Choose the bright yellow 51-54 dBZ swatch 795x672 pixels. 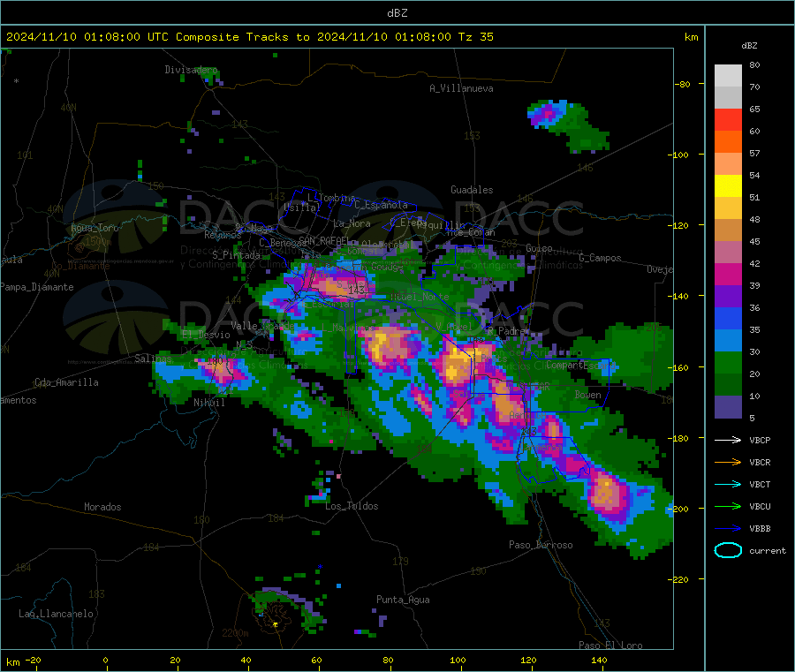coord(728,186)
